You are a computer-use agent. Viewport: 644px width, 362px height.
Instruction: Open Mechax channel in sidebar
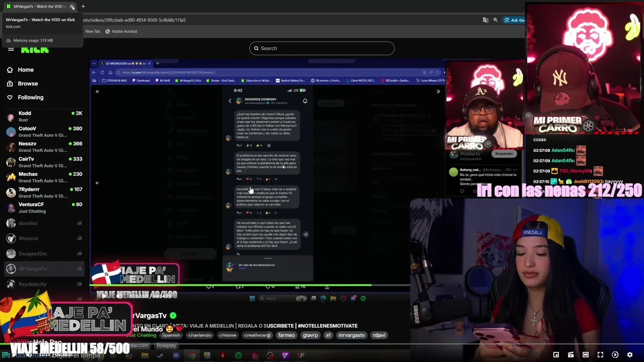(x=45, y=177)
